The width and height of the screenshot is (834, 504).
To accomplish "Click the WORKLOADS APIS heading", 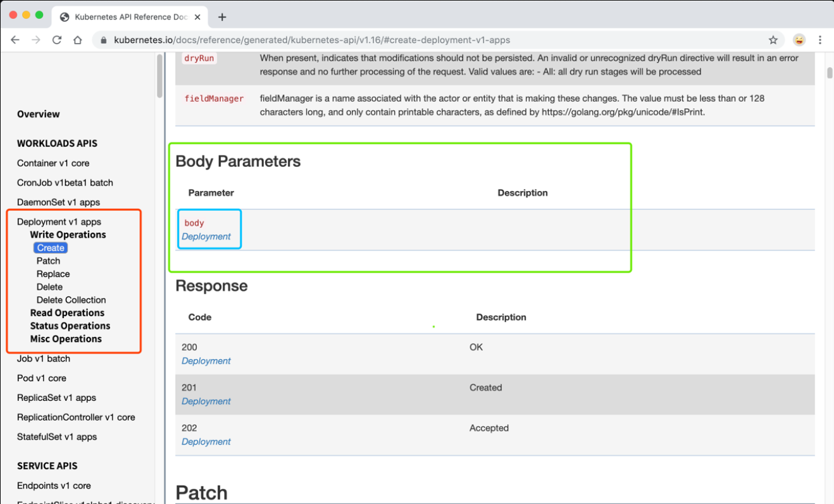I will (x=57, y=144).
